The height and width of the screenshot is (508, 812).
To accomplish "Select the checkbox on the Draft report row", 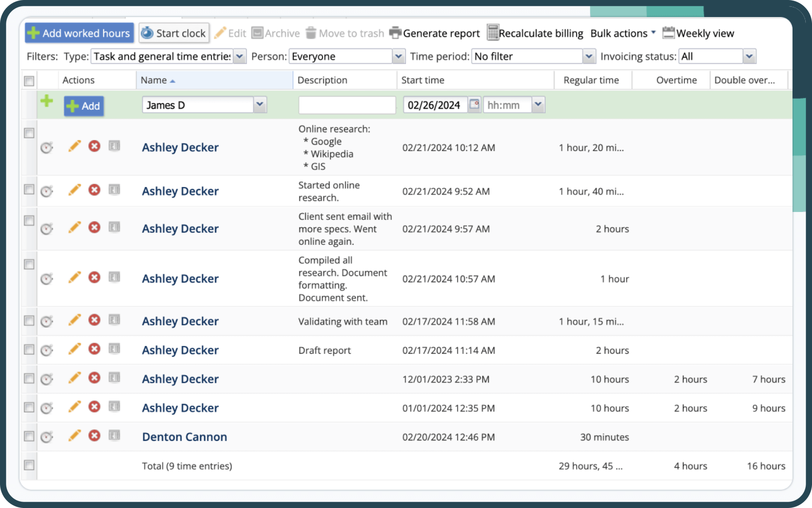I will pos(29,349).
